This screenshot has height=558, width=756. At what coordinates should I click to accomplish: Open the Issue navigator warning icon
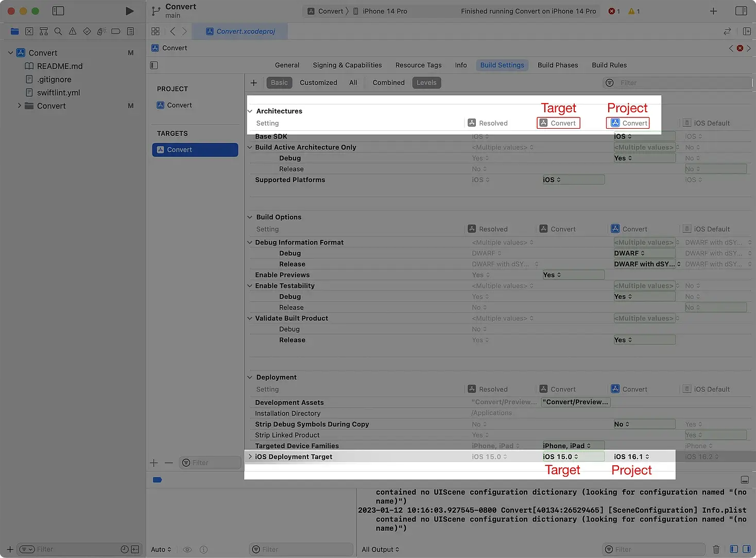pos(73,31)
